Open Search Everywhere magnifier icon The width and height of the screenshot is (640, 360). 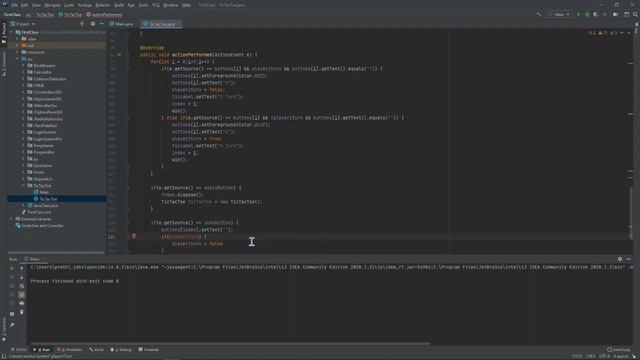click(x=636, y=14)
